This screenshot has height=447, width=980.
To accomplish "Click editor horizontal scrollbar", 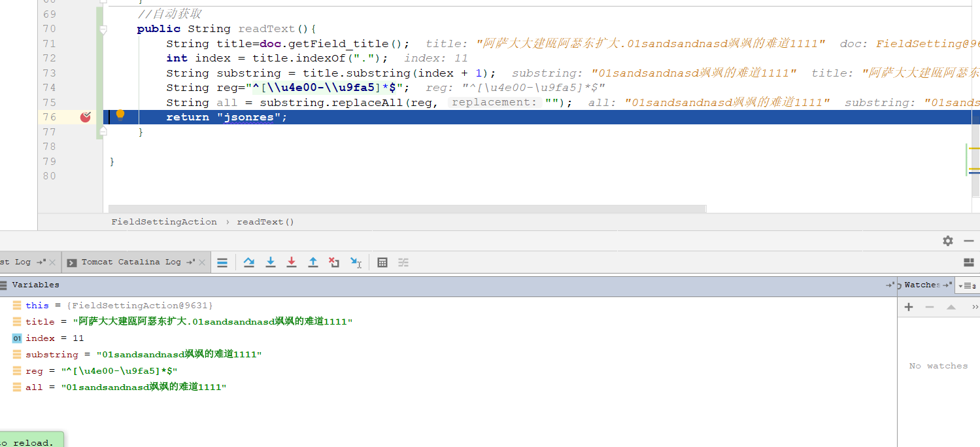I will coord(407,209).
